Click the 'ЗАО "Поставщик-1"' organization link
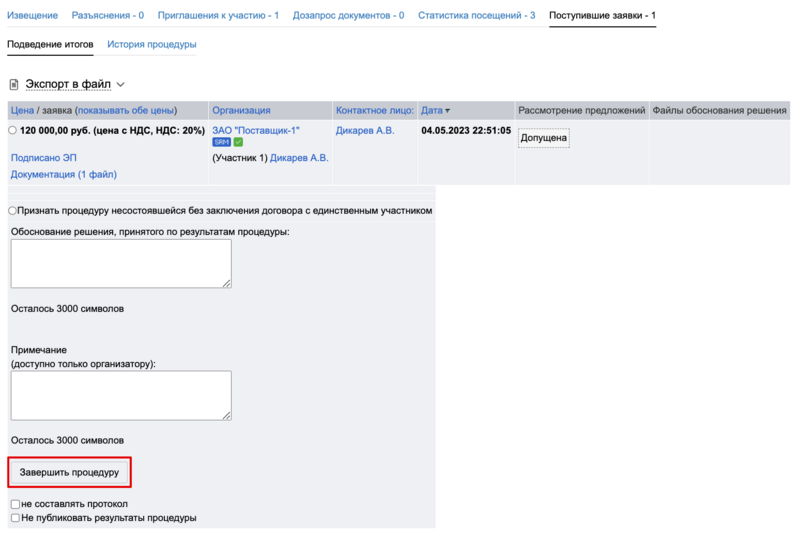 pos(255,130)
